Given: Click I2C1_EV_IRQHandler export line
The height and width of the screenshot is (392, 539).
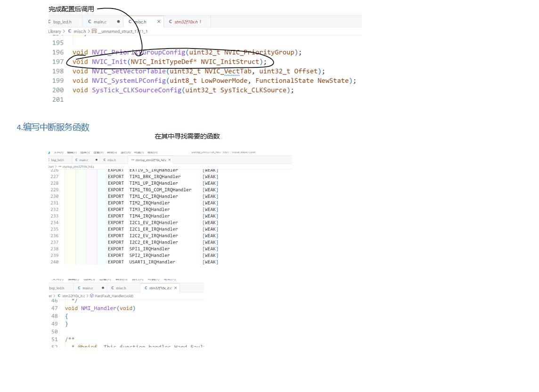Looking at the screenshot, I should (x=163, y=222).
